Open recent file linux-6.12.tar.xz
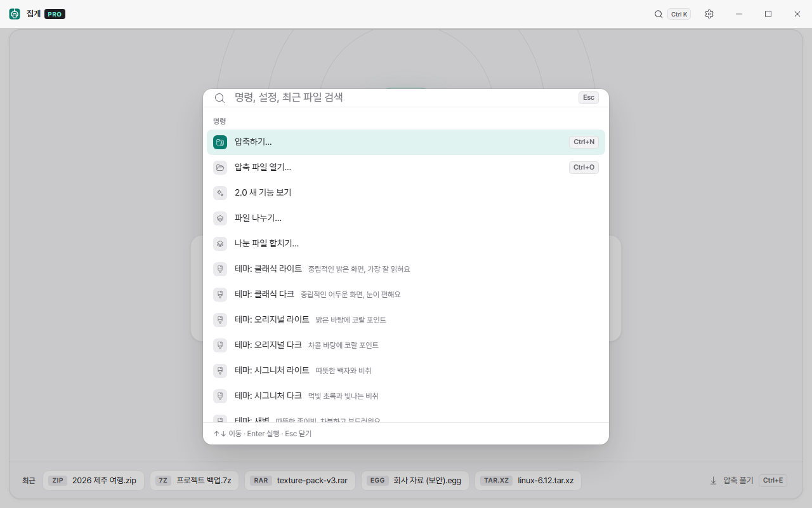Viewport: 812px width, 508px height. point(528,481)
